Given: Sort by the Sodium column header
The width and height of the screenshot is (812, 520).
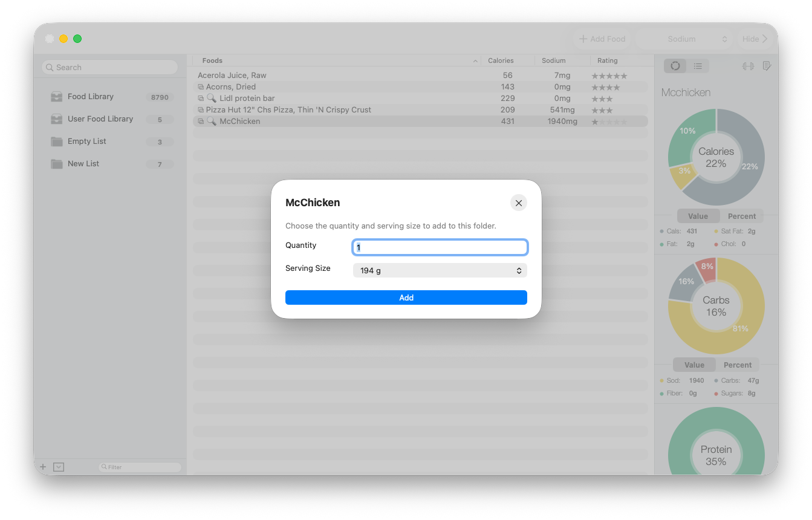Looking at the screenshot, I should point(562,60).
